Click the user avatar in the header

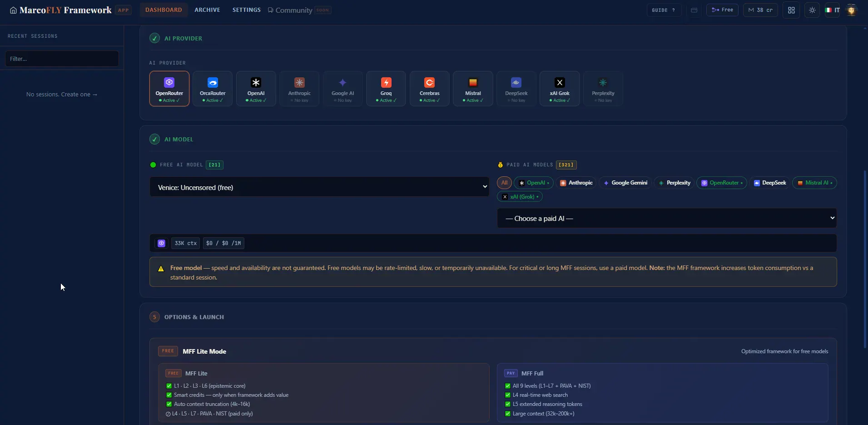coord(852,10)
